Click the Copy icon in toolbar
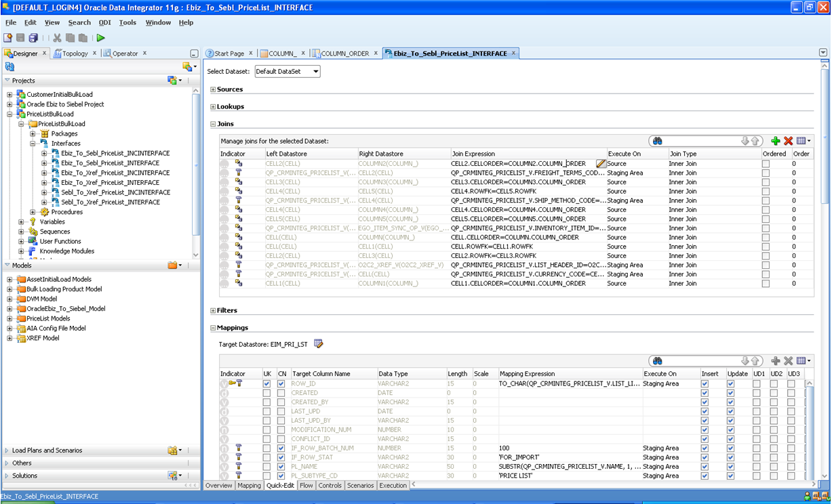 tap(70, 38)
